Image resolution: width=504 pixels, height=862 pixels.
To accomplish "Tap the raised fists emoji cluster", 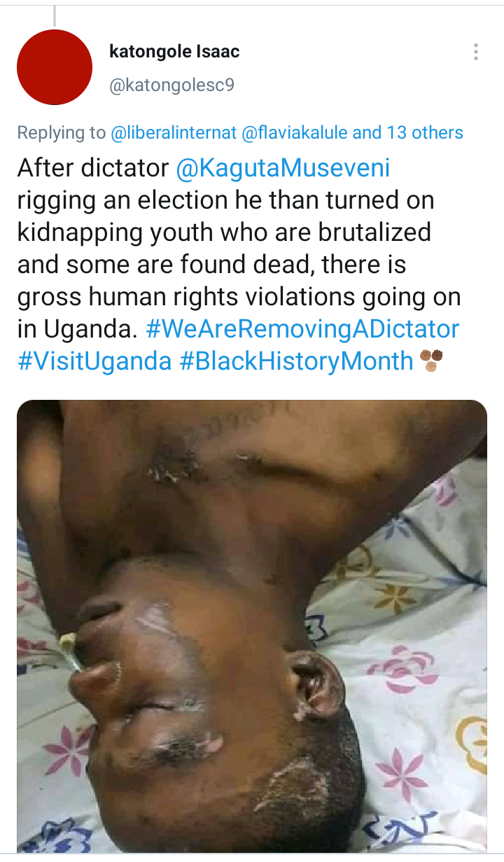I will pyautogui.click(x=431, y=360).
